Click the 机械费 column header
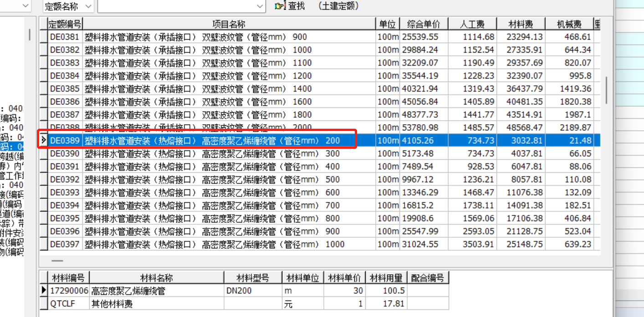Image resolution: width=644 pixels, height=317 pixels. tap(570, 24)
